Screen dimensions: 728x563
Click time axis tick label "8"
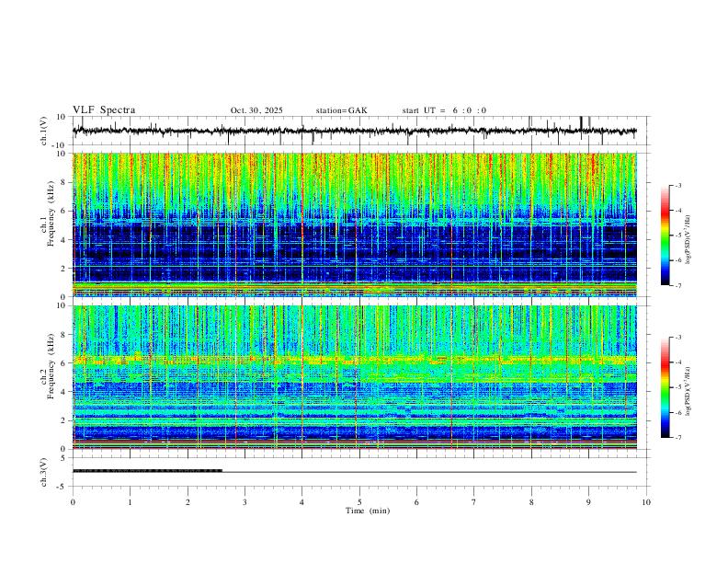[531, 502]
